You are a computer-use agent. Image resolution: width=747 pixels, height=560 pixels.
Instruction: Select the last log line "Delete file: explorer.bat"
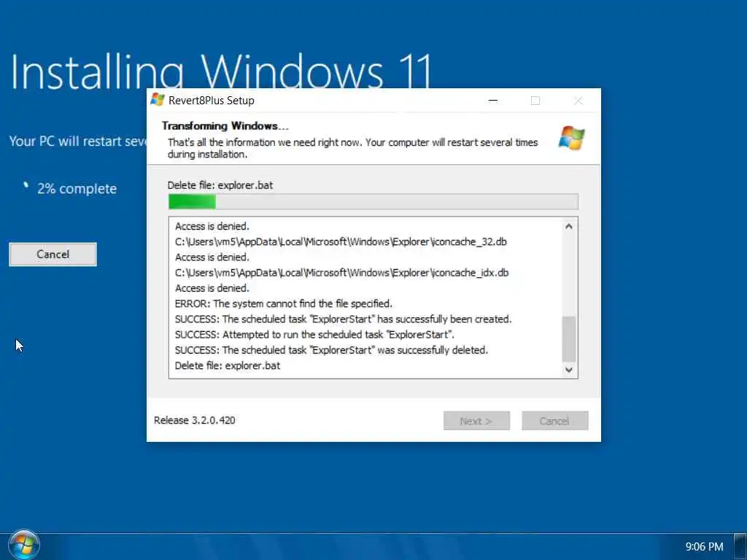click(228, 366)
